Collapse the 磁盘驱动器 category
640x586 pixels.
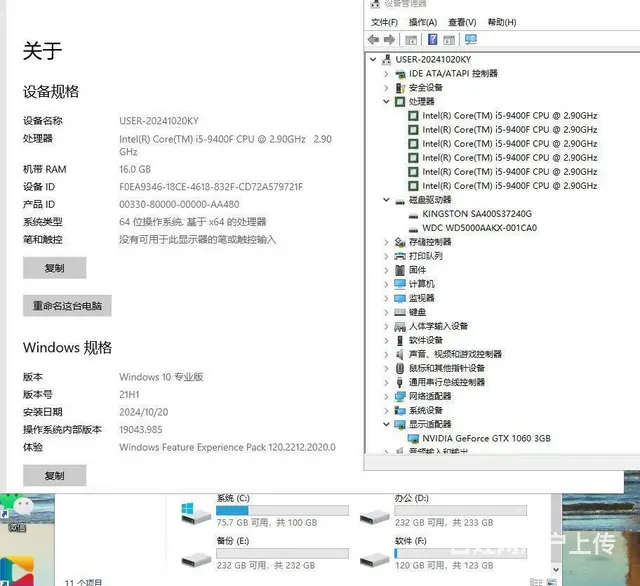coord(386,200)
